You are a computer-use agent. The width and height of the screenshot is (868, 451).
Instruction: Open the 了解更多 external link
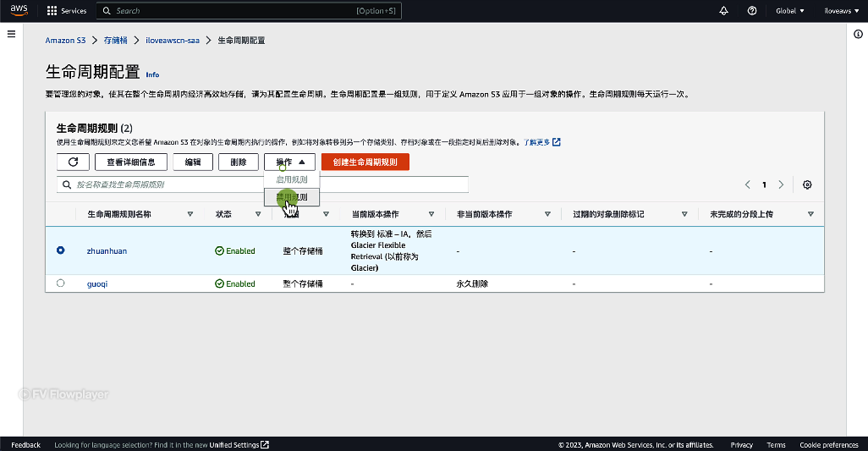coord(542,142)
